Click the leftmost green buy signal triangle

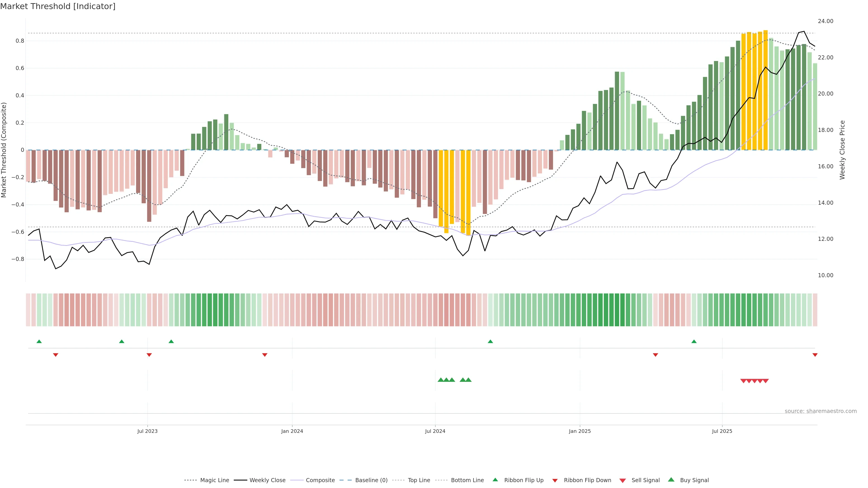[440, 380]
